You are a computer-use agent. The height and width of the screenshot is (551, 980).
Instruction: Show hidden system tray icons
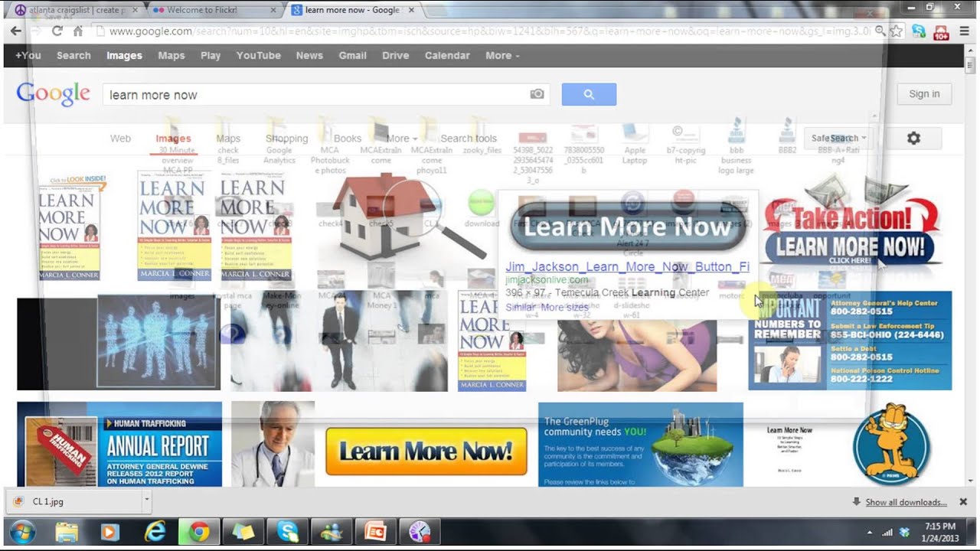pos(870,532)
